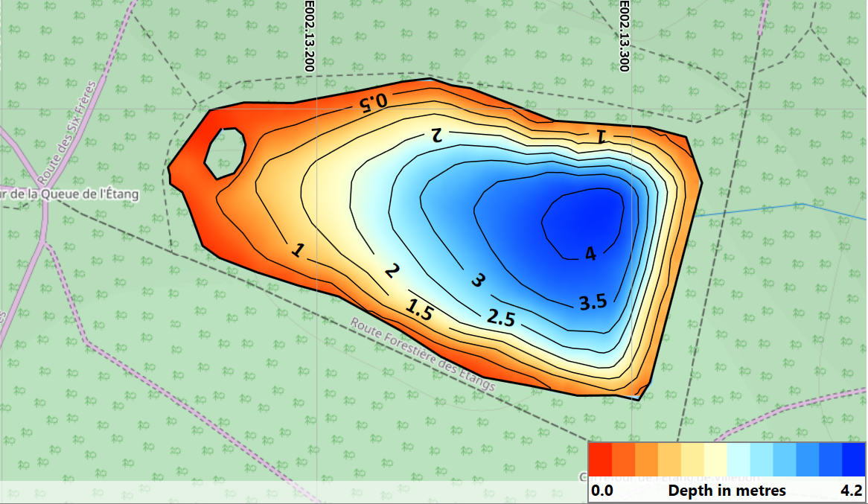Click the 1.5 contour label
Image resolution: width=868 pixels, height=504 pixels.
(x=419, y=310)
